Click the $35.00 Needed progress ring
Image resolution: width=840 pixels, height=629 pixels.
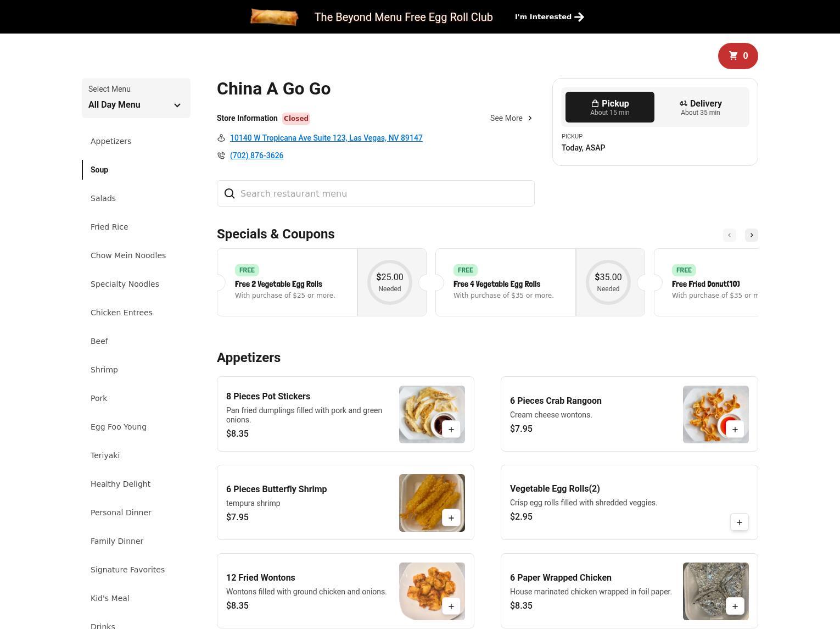point(608,282)
